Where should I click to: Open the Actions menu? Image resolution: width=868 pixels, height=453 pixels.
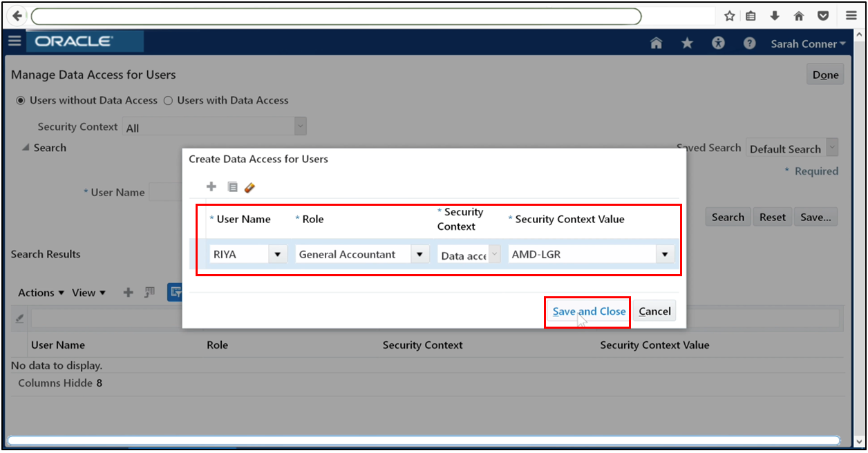coord(39,292)
